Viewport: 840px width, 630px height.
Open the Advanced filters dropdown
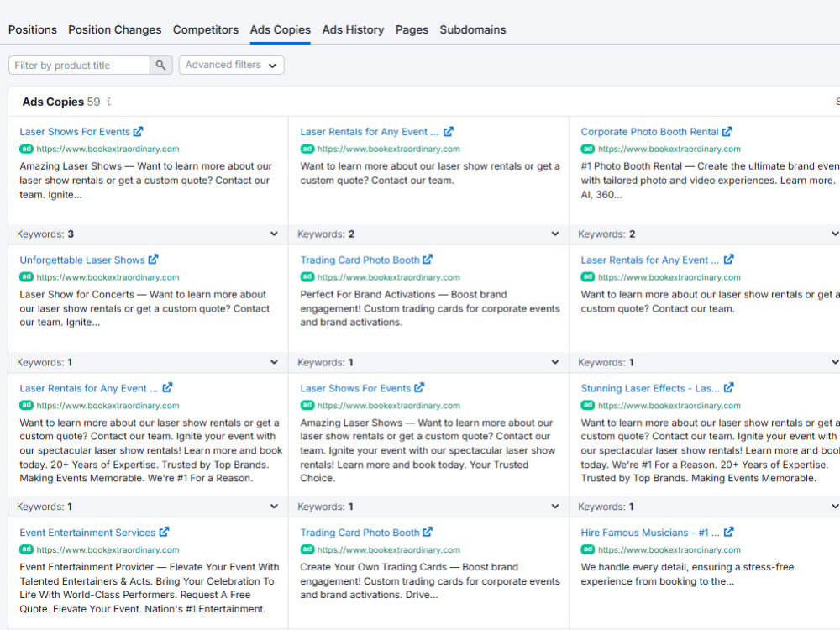pos(232,65)
